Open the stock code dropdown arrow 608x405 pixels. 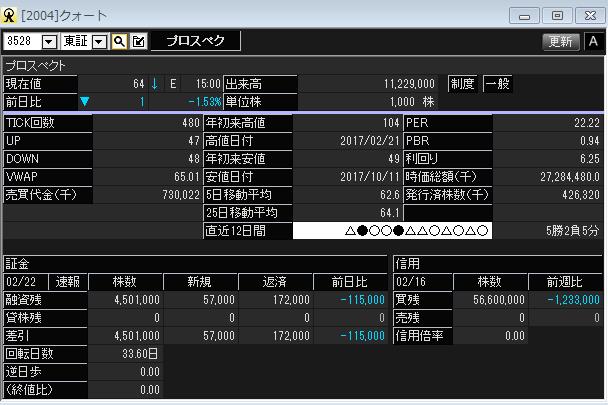click(49, 42)
